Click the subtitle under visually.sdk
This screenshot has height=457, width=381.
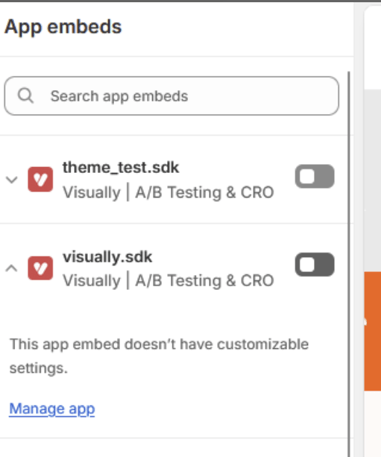(168, 281)
